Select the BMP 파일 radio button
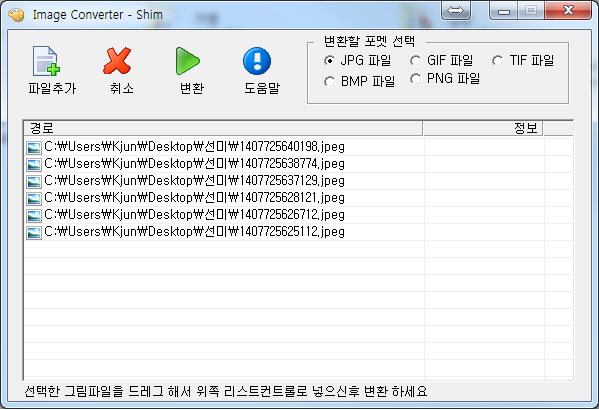Screen dimensions: 599x410 pyautogui.click(x=329, y=81)
